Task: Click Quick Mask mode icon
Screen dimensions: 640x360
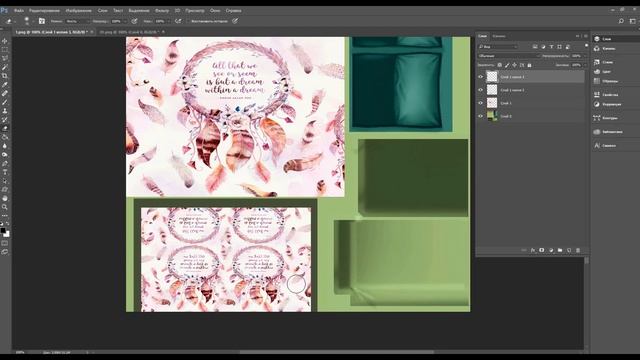Action: click(x=5, y=243)
